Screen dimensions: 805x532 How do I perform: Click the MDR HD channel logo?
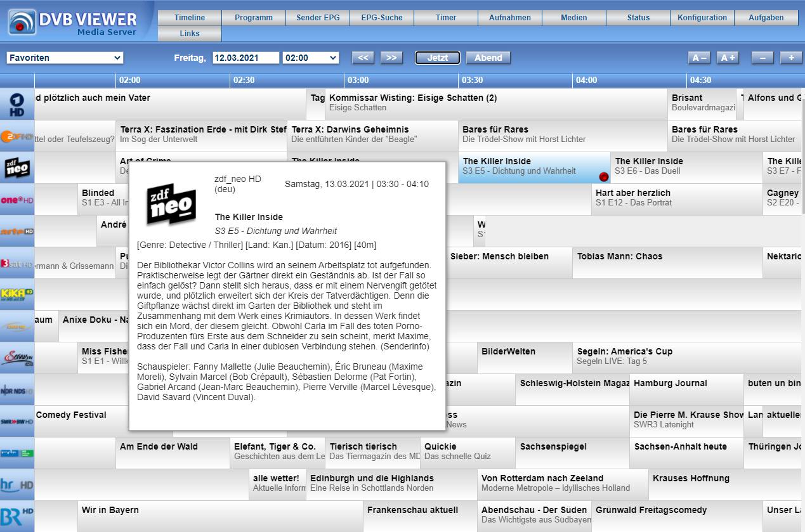[16, 453]
